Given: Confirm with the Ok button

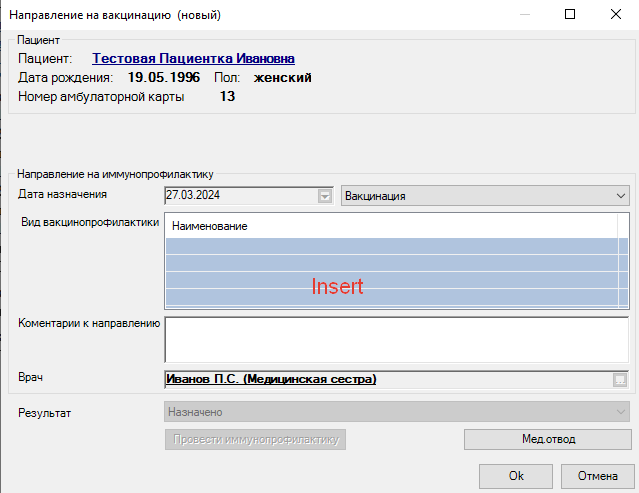Looking at the screenshot, I should coord(516,476).
